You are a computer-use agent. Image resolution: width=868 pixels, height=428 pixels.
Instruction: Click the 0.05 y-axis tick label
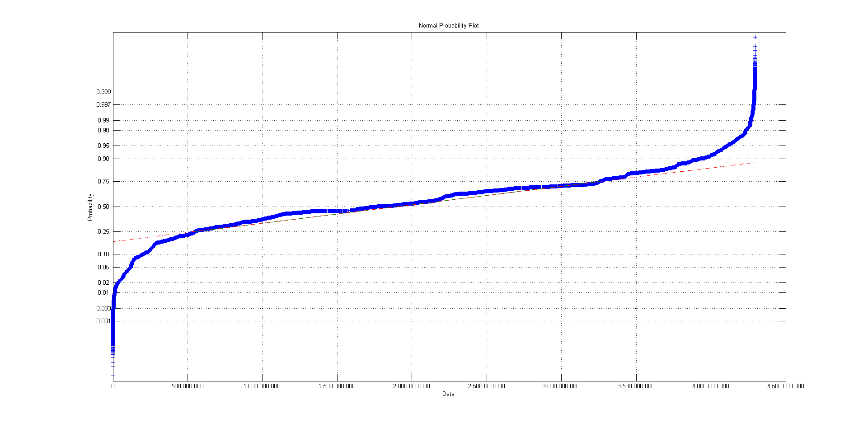pyautogui.click(x=103, y=267)
